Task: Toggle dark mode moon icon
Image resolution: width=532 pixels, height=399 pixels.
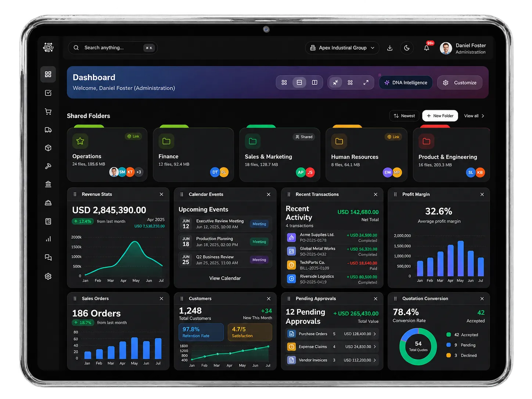Action: coord(407,48)
